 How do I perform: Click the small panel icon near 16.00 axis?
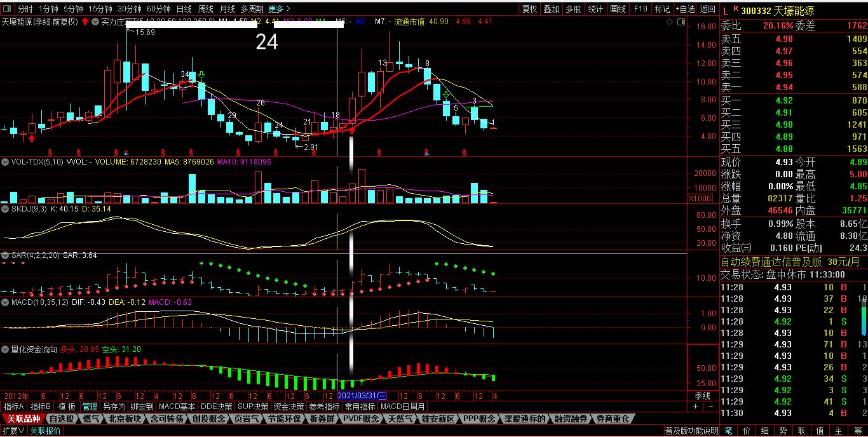680,22
